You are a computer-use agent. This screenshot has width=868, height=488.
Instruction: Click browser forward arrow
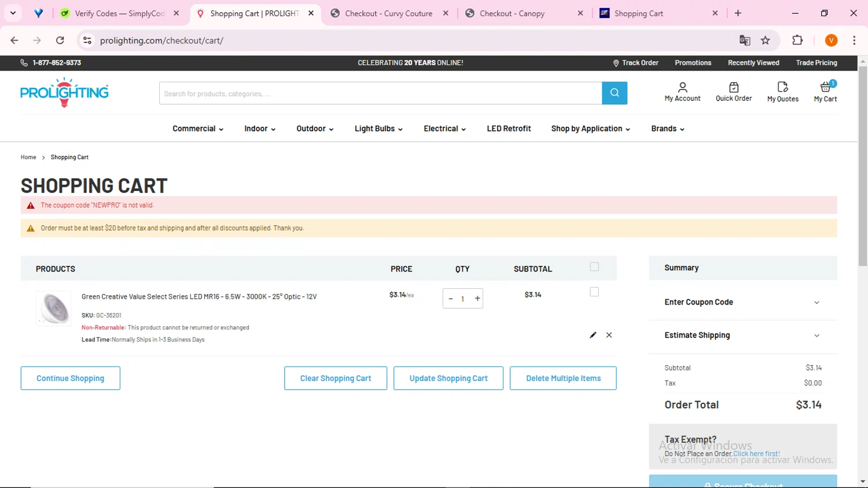(37, 40)
